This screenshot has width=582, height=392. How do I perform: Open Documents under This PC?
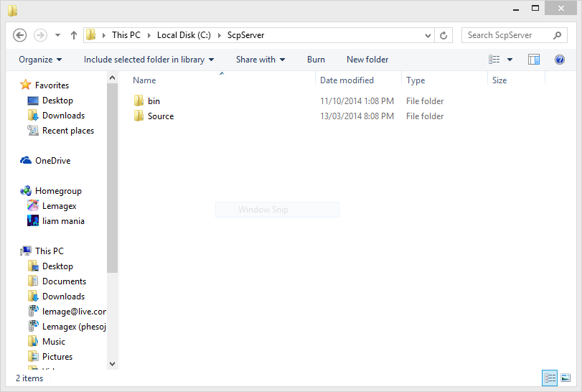(x=64, y=281)
